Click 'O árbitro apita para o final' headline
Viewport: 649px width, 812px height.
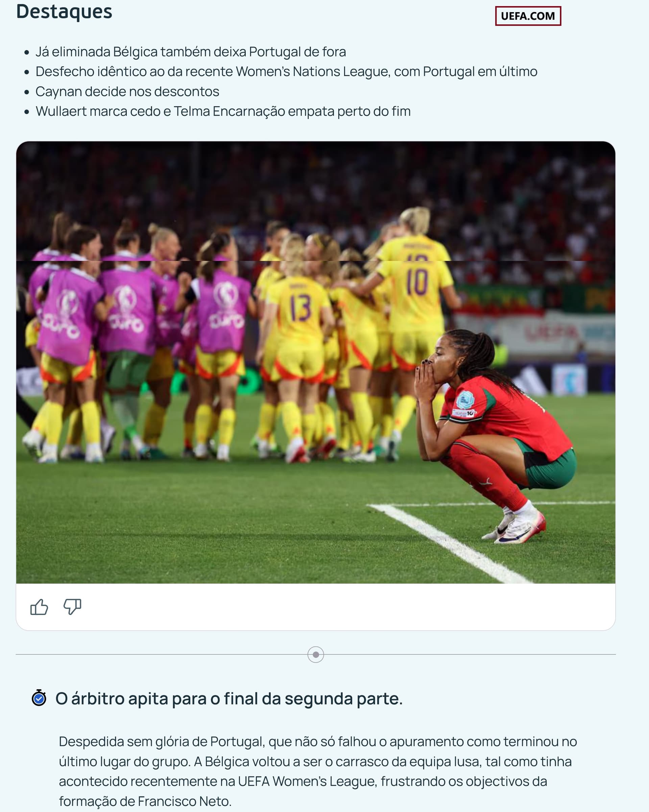pos(229,698)
